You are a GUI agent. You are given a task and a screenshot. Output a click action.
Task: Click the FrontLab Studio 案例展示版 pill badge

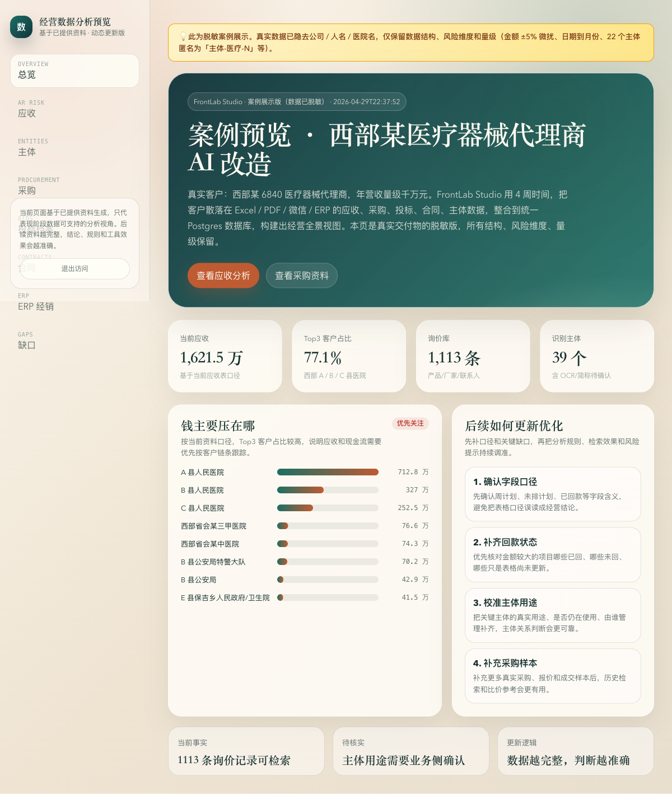pos(296,101)
